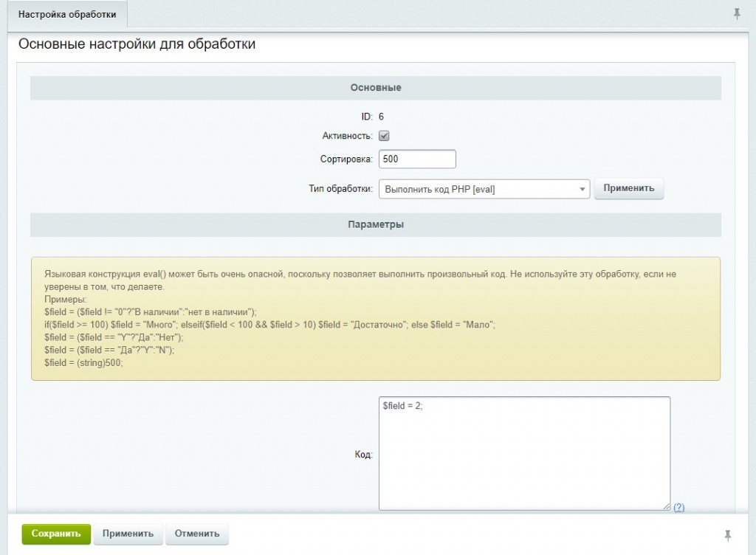Click the example line '$field == "Да"?"Y":"N"'
Viewport: 756px width, 555px height.
[109, 350]
